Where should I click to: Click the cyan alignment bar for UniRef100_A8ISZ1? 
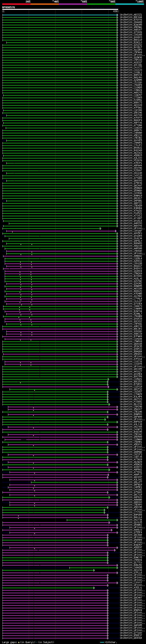click(60, 15)
